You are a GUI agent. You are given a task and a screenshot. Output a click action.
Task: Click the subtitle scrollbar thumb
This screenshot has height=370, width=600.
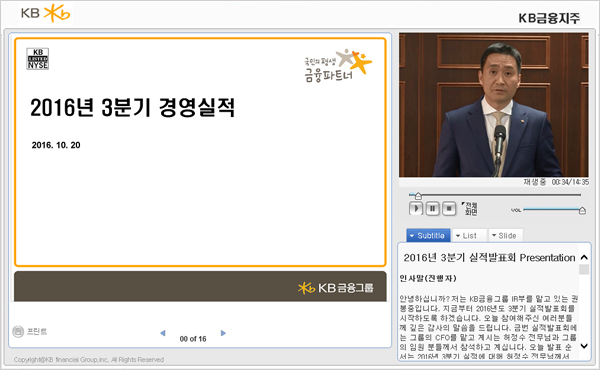tap(584, 270)
